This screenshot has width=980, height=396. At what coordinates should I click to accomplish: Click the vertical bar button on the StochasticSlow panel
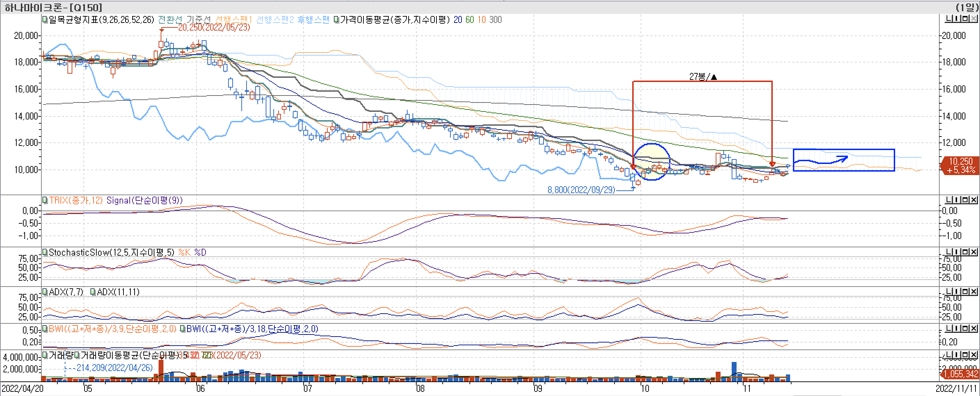tap(956, 252)
